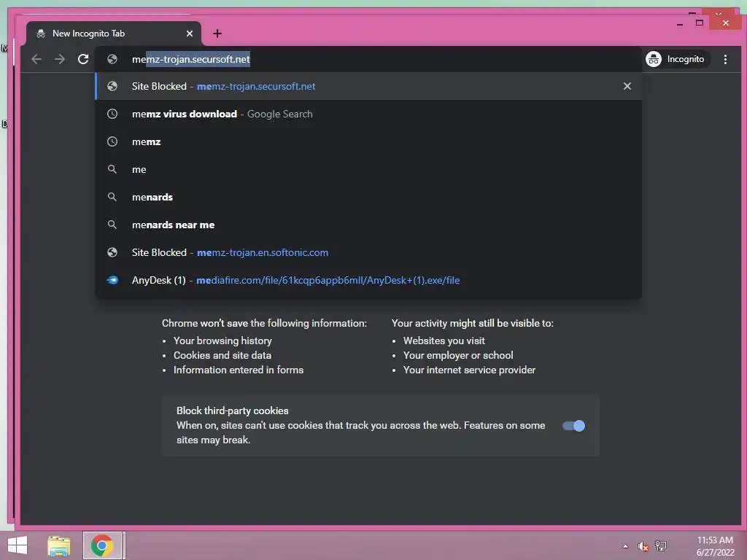Select the New Incognito Tab
Image resolution: width=747 pixels, height=560 pixels.
pyautogui.click(x=113, y=34)
